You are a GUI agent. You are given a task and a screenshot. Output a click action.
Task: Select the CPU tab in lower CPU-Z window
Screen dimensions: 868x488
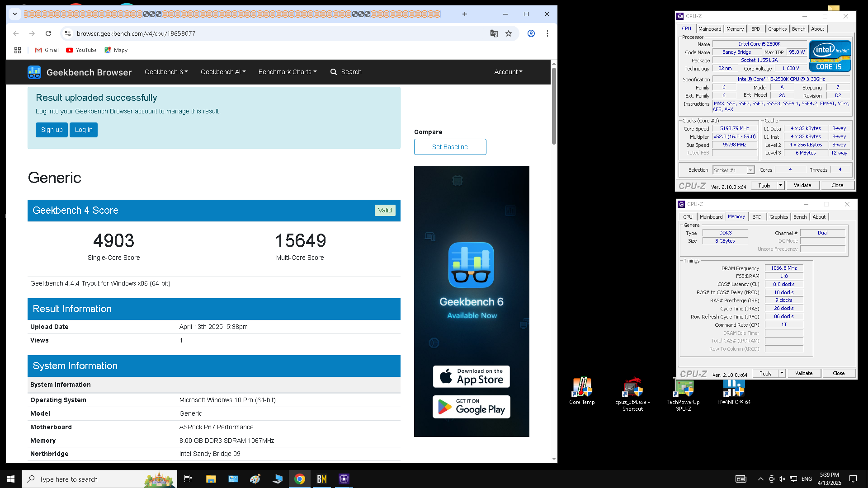pos(688,217)
